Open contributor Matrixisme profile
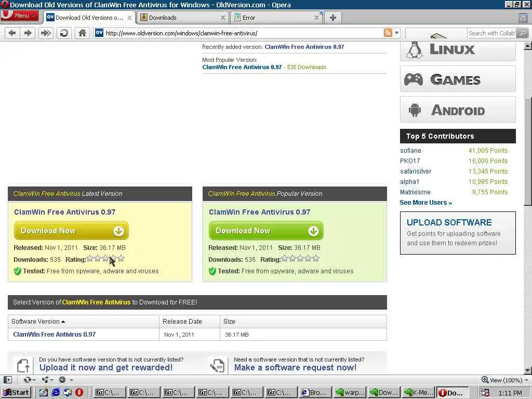532x399 pixels. 415,192
